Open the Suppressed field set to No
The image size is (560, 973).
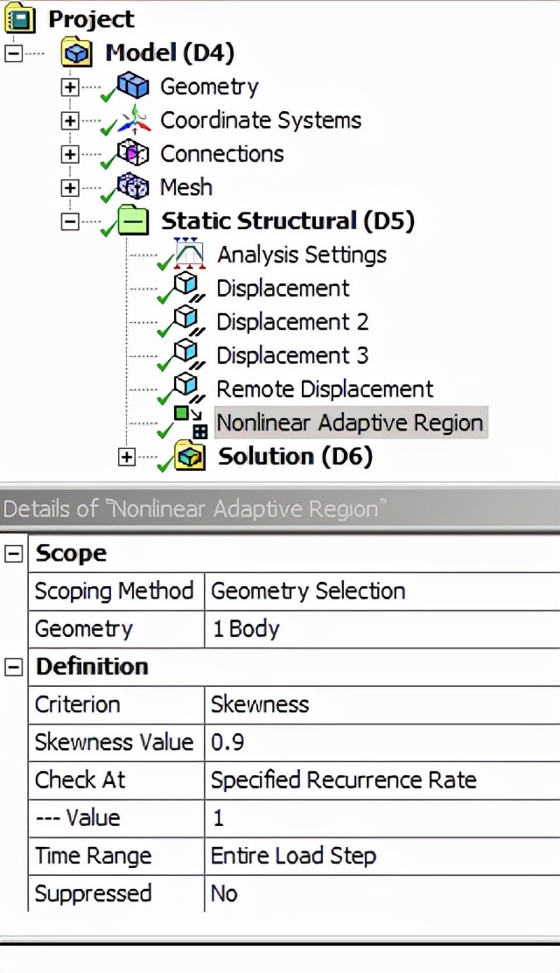[381, 893]
